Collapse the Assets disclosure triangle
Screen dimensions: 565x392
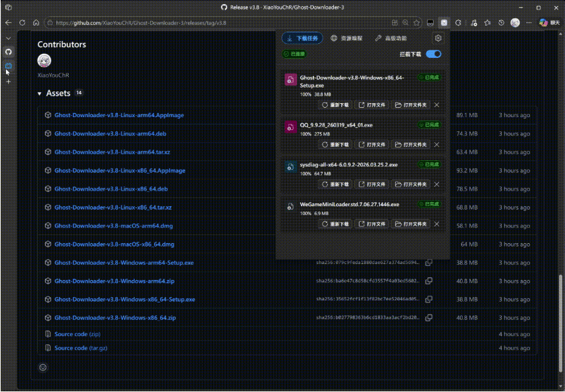(39, 94)
